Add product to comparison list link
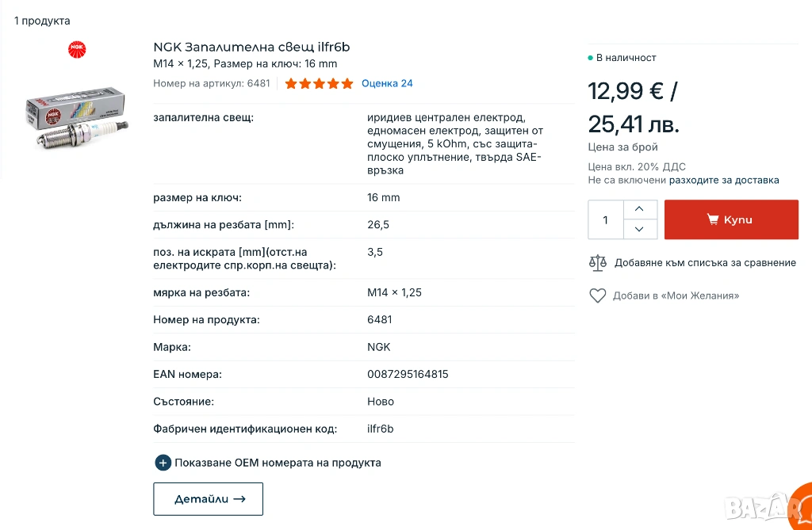Screen dimensions: 812x530 [x=705, y=263]
